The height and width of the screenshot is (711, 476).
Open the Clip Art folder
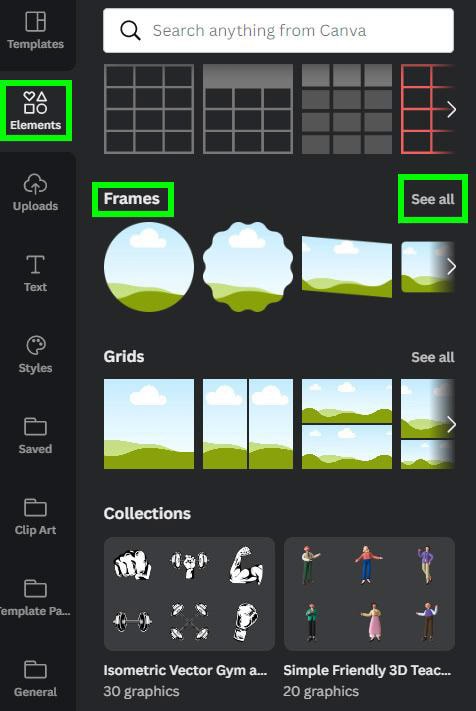point(35,516)
